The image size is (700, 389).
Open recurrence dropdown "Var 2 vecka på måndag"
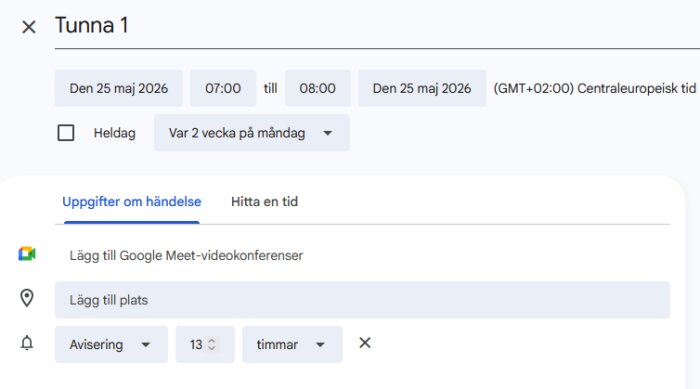pos(252,133)
